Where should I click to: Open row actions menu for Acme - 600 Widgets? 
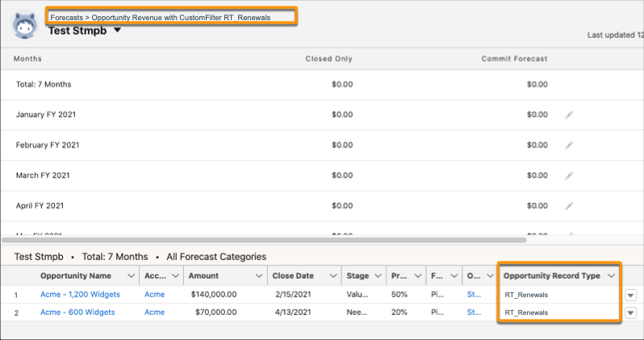[x=631, y=313]
